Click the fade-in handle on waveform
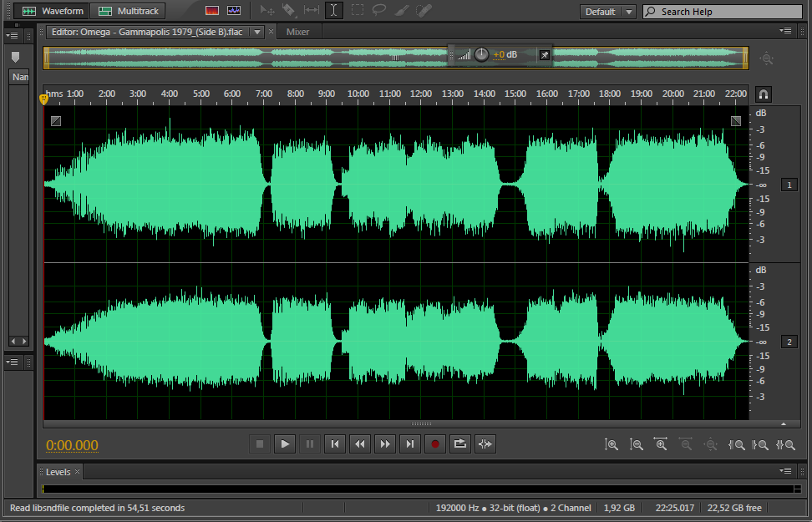Viewport: 812px width, 522px height. tap(56, 121)
